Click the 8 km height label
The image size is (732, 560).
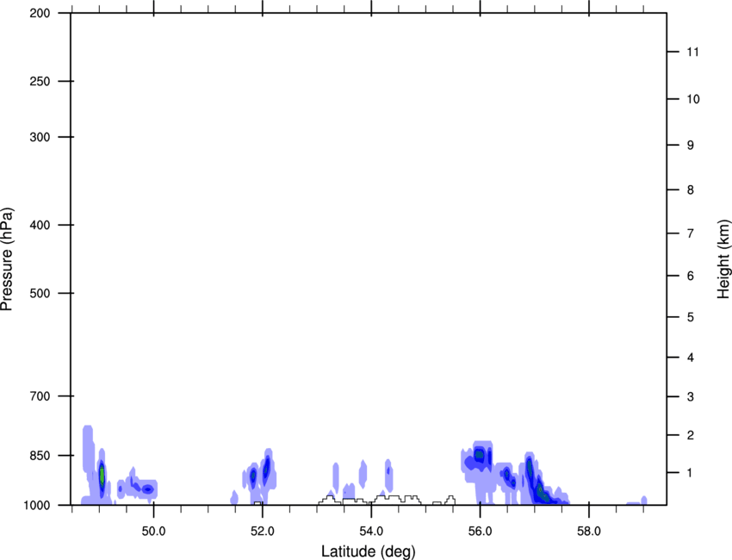tap(691, 190)
